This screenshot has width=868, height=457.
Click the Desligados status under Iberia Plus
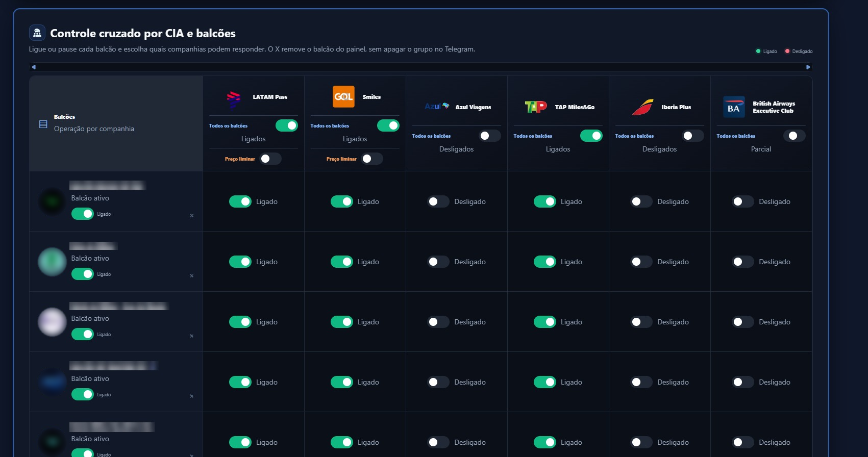click(659, 149)
